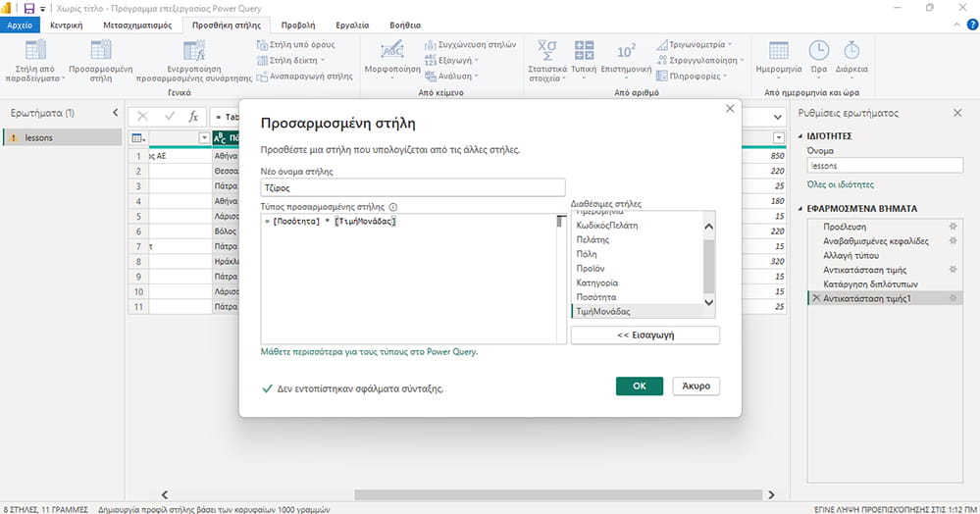The width and height of the screenshot is (980, 514).
Task: Open Μάθετε περισσότερα Power Query link
Action: 369,352
